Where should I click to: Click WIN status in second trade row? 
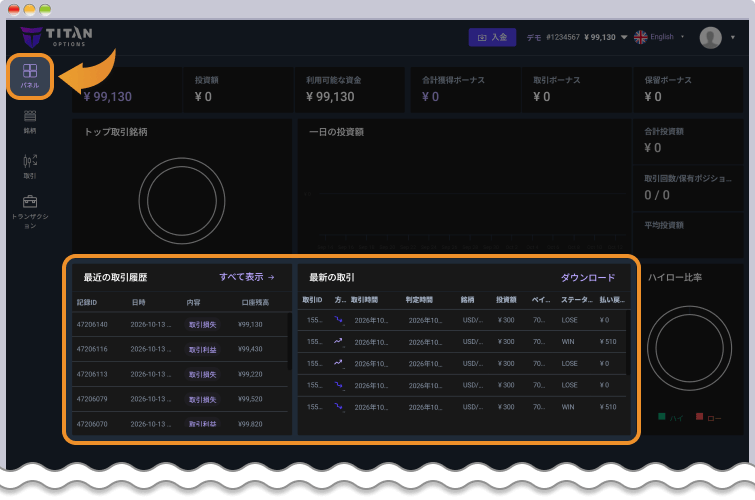pyautogui.click(x=568, y=342)
